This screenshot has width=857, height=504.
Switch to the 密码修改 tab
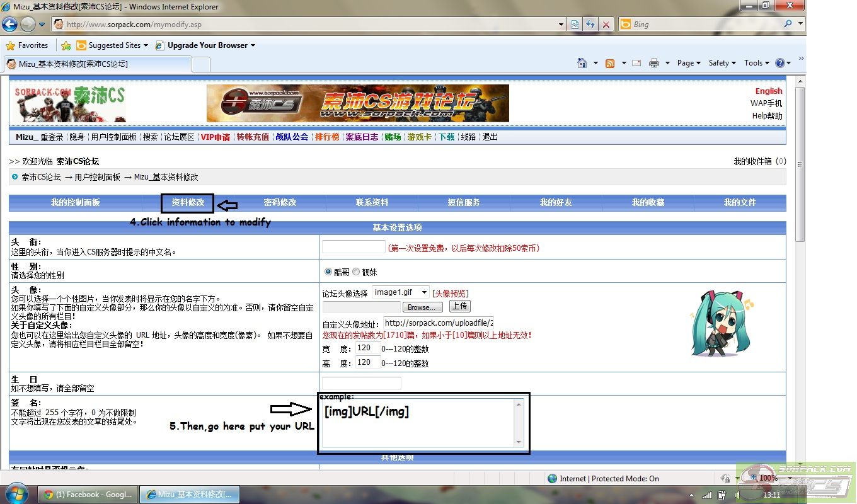(279, 202)
